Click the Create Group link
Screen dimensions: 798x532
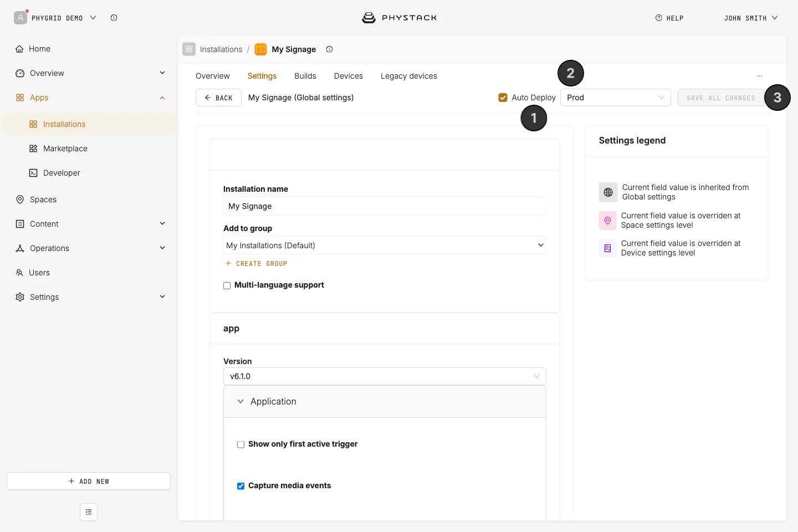pos(257,264)
